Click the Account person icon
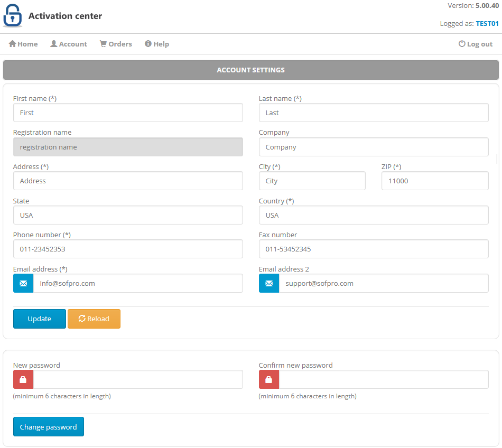502x448 pixels. 54,44
